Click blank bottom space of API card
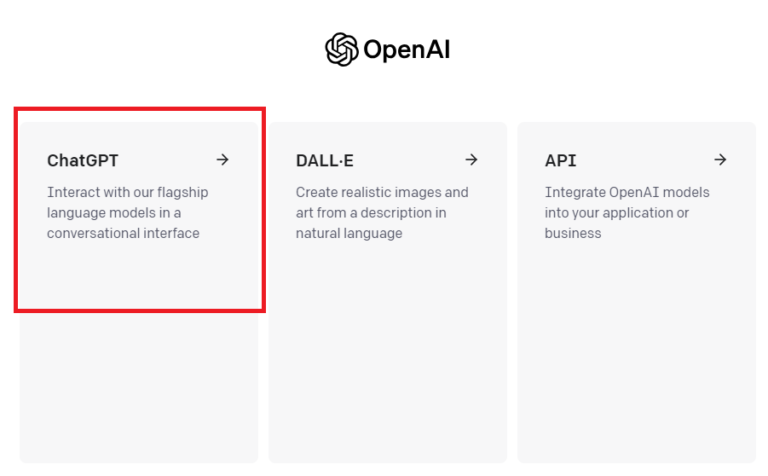The width and height of the screenshot is (768, 476). click(636, 390)
